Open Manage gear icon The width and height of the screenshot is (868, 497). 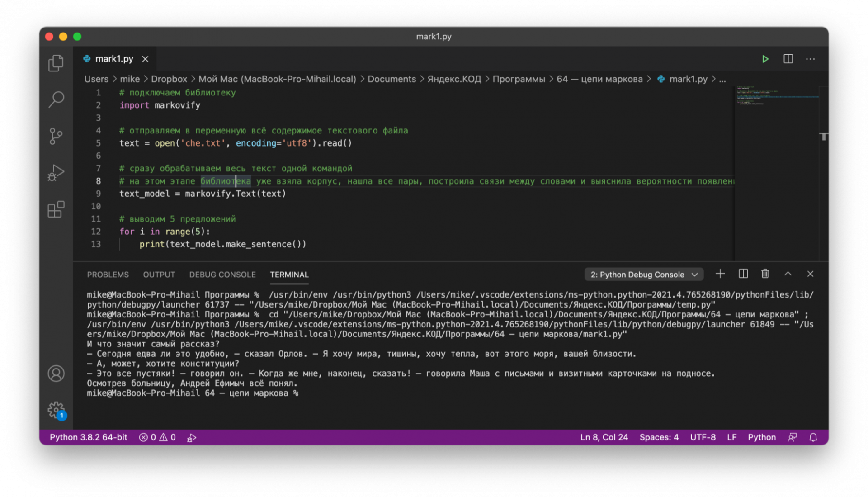point(56,410)
